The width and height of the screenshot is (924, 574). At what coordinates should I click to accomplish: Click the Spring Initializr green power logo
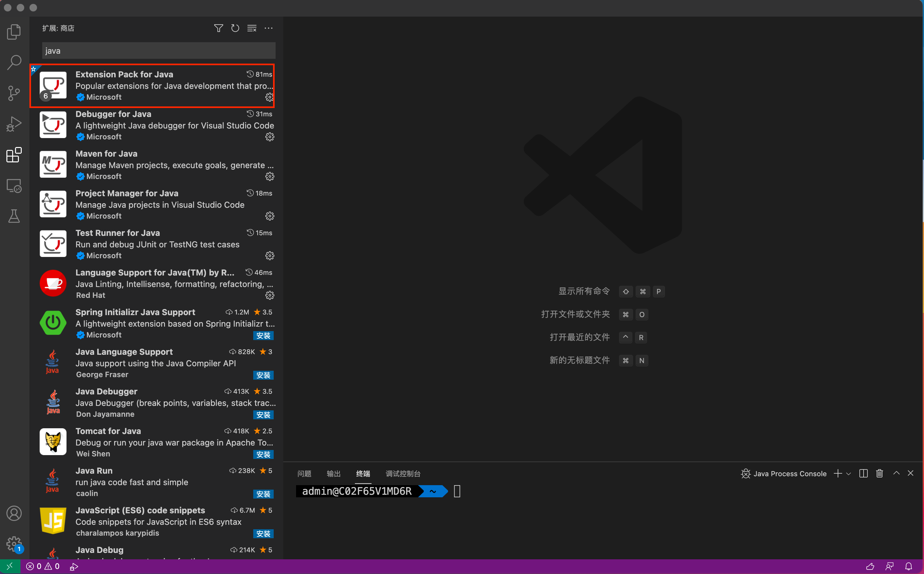click(x=53, y=323)
